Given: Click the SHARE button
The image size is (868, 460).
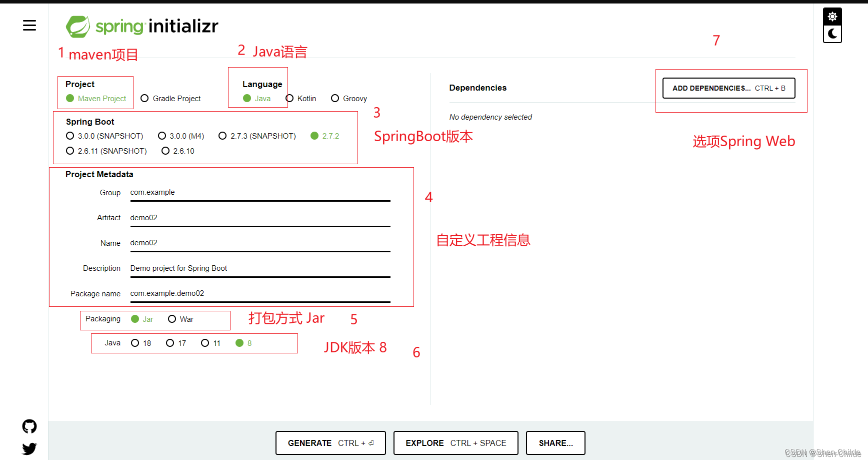Looking at the screenshot, I should point(555,442).
